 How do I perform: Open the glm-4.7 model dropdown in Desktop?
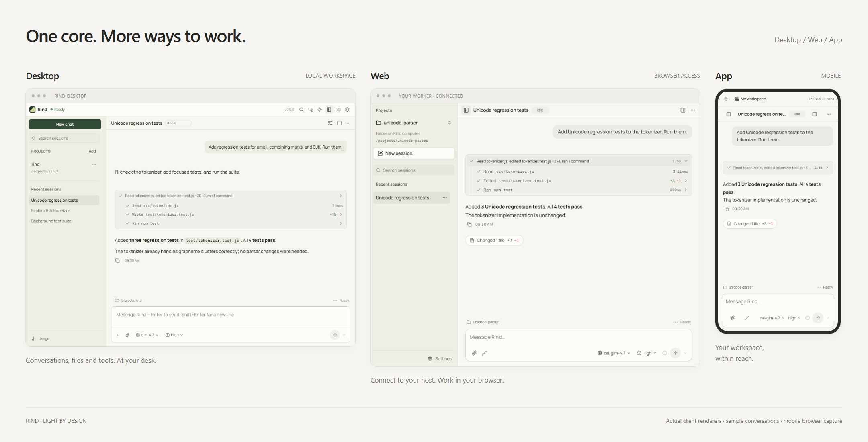(x=147, y=335)
